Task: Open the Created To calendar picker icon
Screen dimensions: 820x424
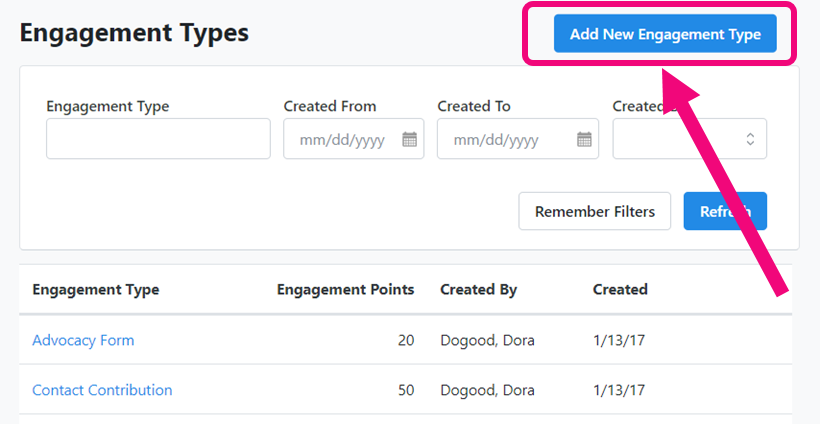Action: pyautogui.click(x=584, y=140)
